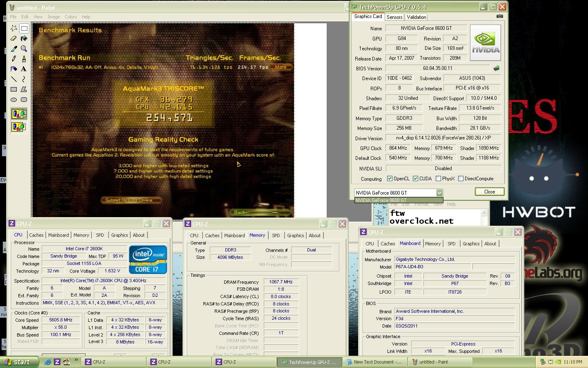Screen dimensions: 588x368
Task: Click the mainboard model field P67A-UD4-B3
Action: pyautogui.click(x=433, y=267)
